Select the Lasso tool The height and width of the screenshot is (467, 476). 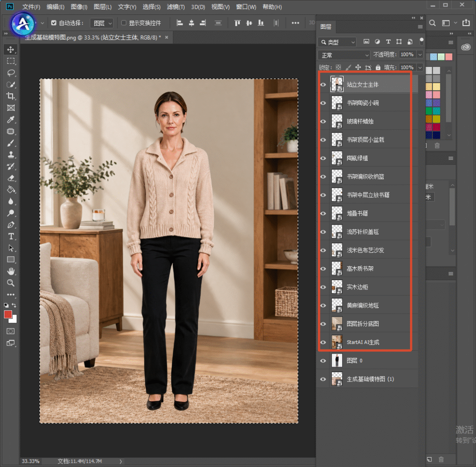11,73
